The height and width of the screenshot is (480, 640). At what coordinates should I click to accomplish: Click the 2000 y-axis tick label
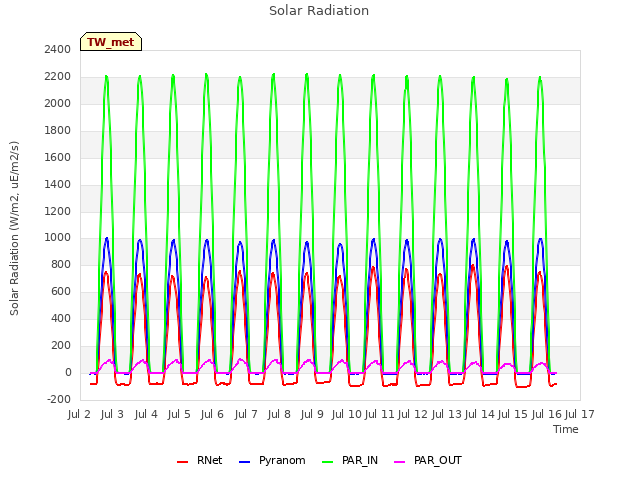[x=58, y=103]
